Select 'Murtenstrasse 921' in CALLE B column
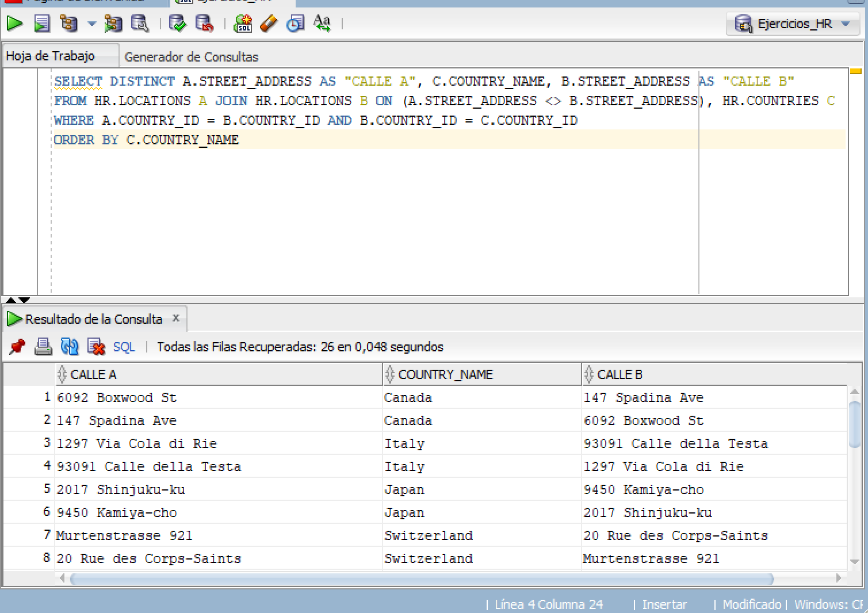Viewport: 868px width, 613px height. [x=714, y=558]
